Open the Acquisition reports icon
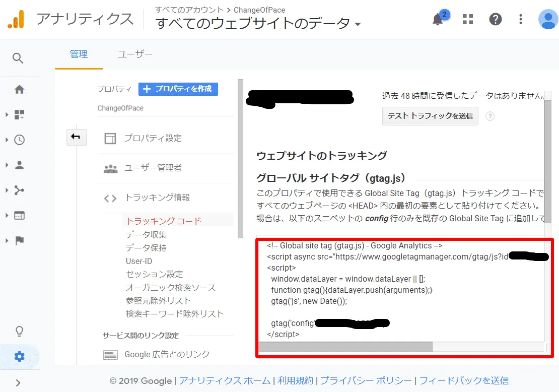This screenshot has width=559, height=392. [x=19, y=190]
